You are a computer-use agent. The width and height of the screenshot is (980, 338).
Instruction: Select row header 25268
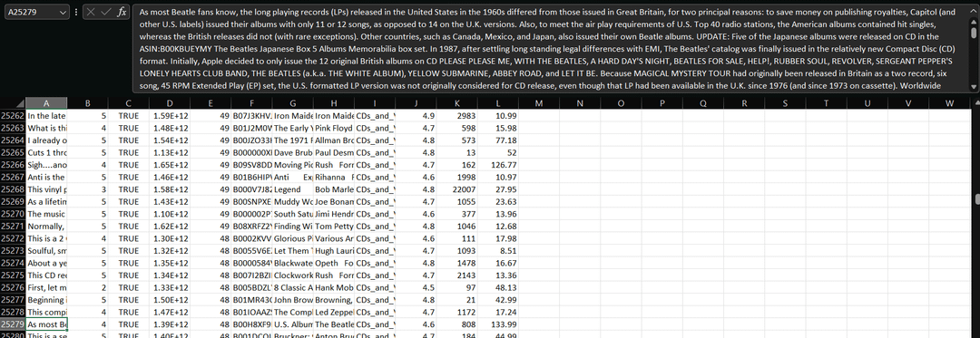13,189
